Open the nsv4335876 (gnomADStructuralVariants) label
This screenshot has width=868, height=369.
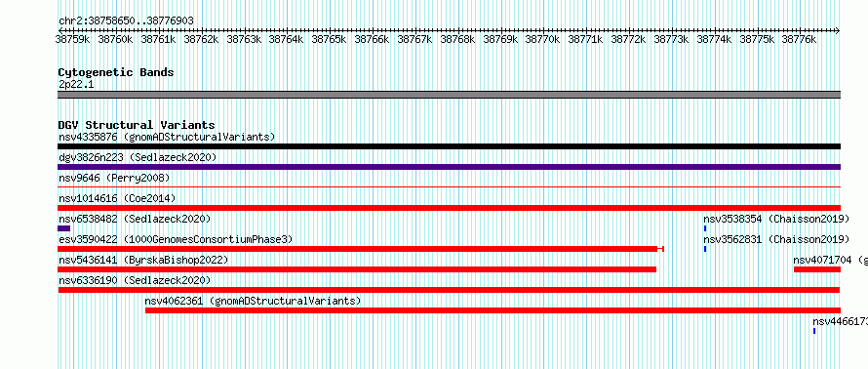pyautogui.click(x=167, y=137)
